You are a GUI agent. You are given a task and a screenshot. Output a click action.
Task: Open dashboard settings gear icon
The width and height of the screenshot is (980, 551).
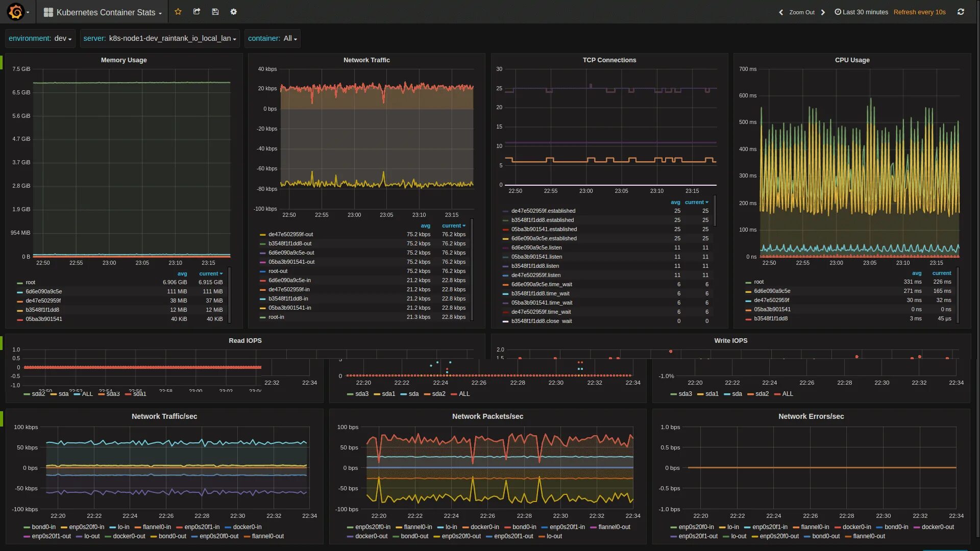pyautogui.click(x=233, y=11)
